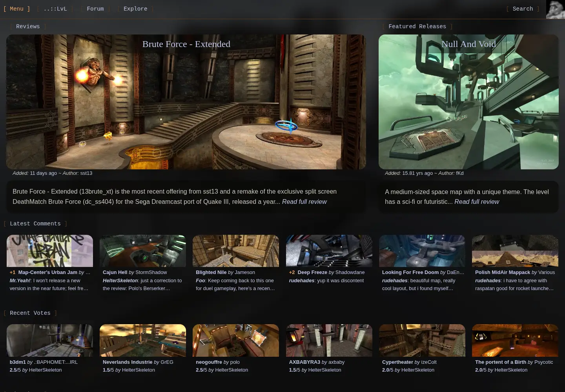This screenshot has width=565, height=392.
Task: Click the Neverlands Industrie title link
Action: pyautogui.click(x=128, y=362)
